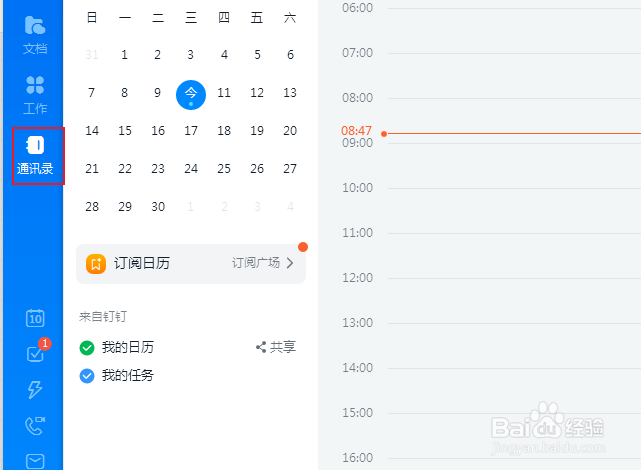Select date 15 in the mini calendar
Screen dimensions: 641x470
125,131
